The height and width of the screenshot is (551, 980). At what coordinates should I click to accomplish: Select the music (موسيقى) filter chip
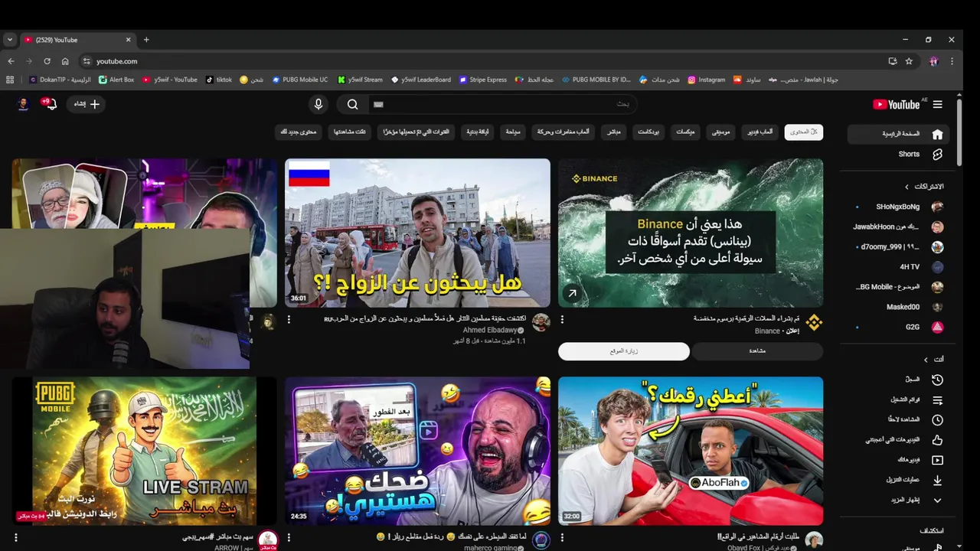coord(720,132)
